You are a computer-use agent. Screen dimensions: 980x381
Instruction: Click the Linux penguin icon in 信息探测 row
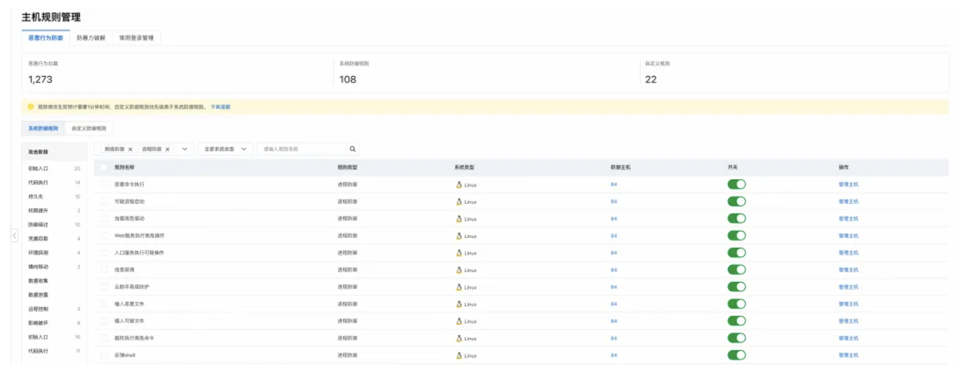pyautogui.click(x=459, y=270)
